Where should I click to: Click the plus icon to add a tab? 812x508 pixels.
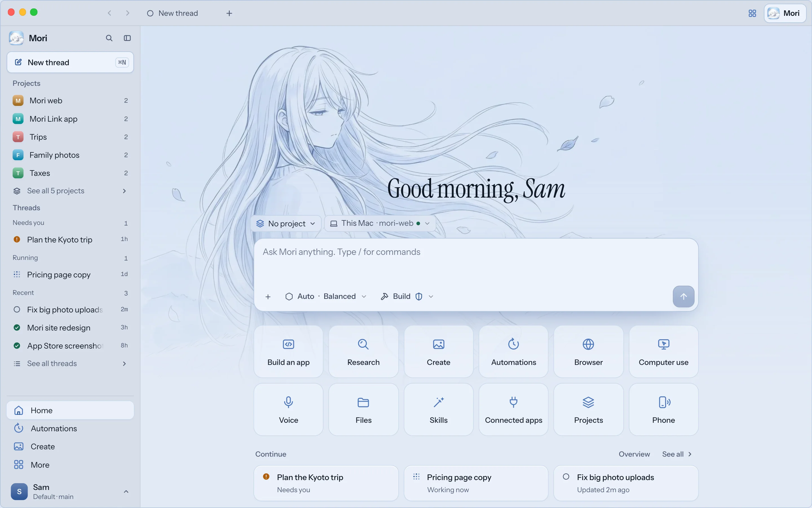coord(229,13)
